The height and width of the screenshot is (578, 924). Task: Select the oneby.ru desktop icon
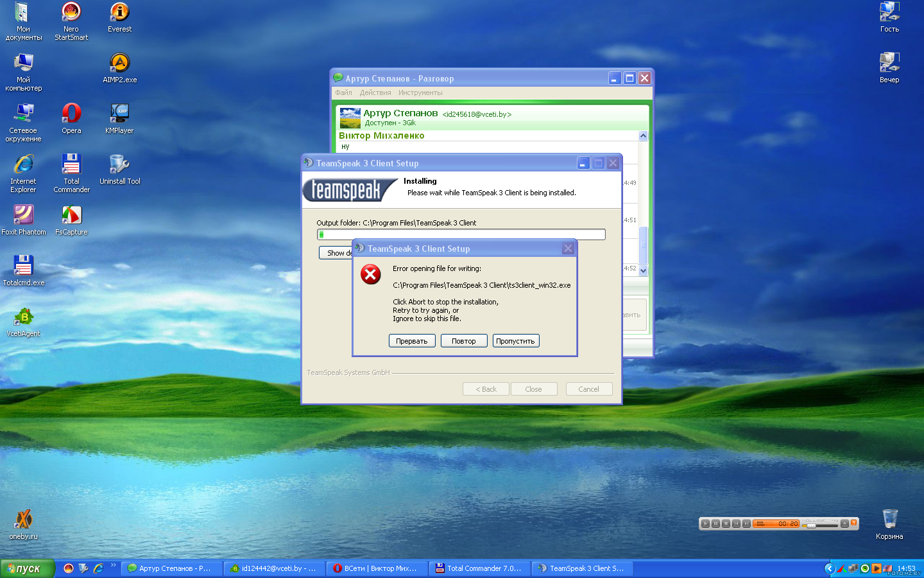point(23,525)
